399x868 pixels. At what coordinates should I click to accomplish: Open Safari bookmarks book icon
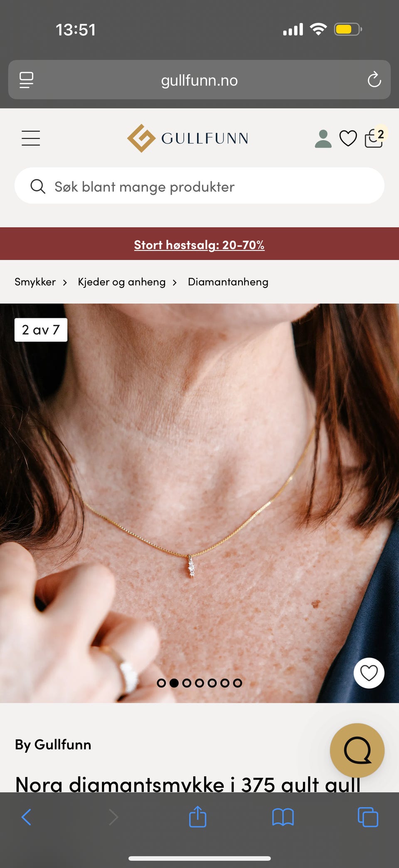(x=283, y=817)
